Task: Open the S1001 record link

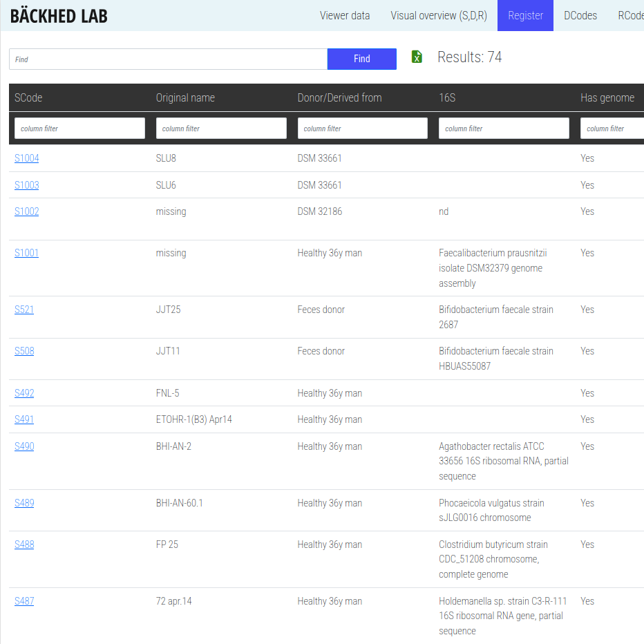Action: [x=27, y=253]
